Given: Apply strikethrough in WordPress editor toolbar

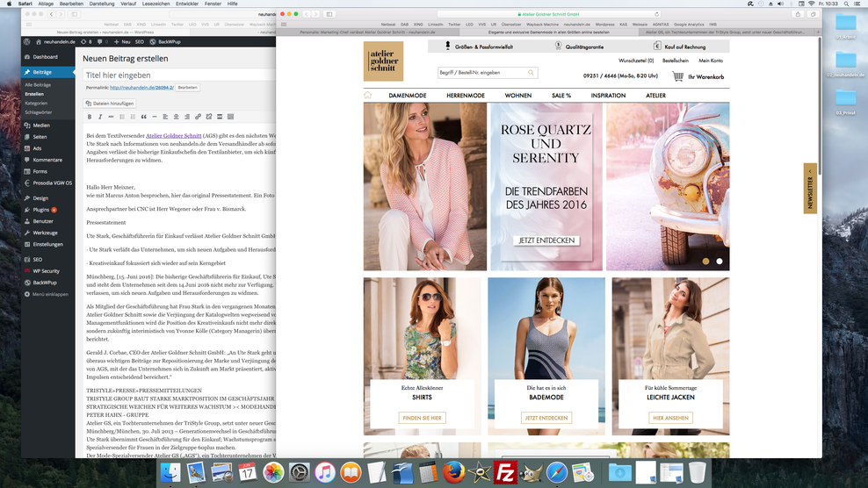Looking at the screenshot, I should point(111,117).
